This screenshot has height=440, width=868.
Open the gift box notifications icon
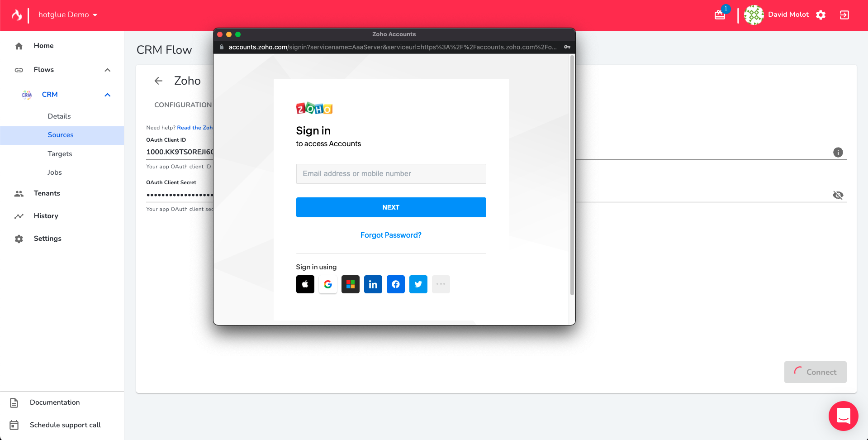click(720, 15)
